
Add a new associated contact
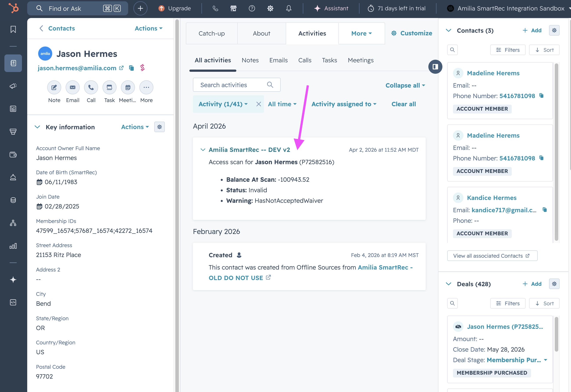point(532,30)
